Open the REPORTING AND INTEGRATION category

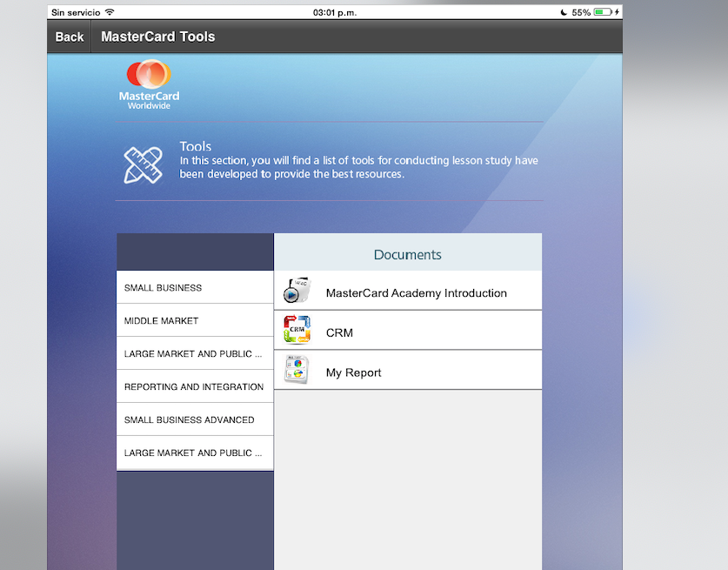click(x=195, y=386)
